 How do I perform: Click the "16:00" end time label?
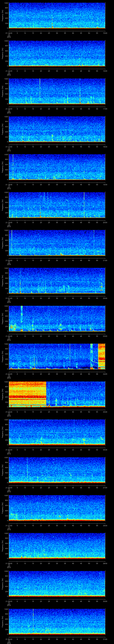coord(105,71)
